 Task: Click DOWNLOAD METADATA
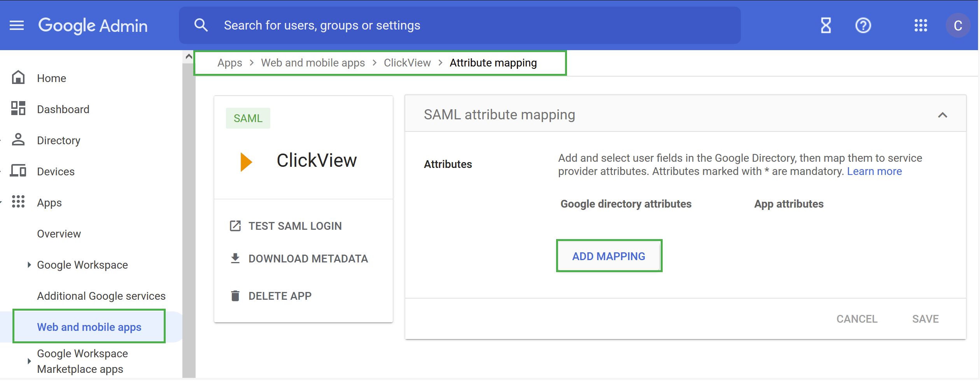[308, 259]
